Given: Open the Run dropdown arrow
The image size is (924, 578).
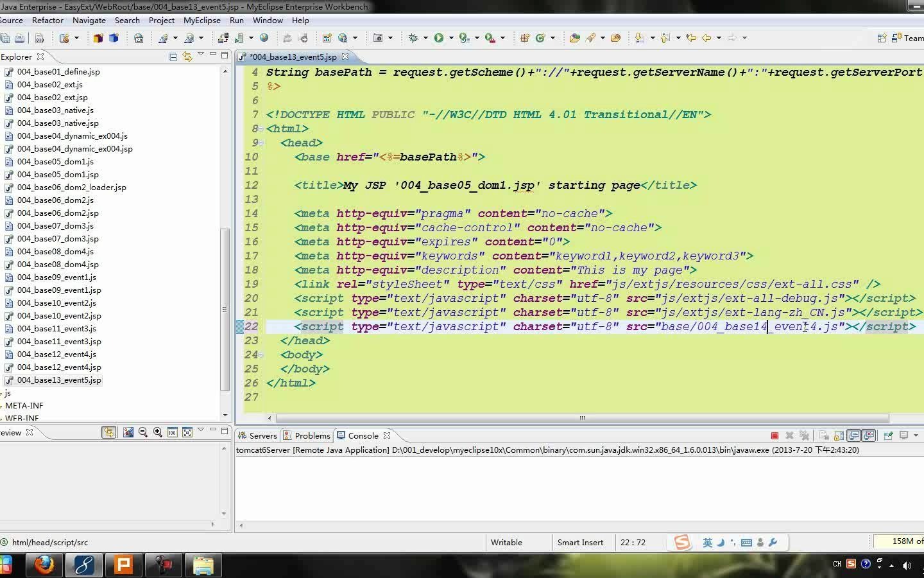Looking at the screenshot, I should point(451,38).
